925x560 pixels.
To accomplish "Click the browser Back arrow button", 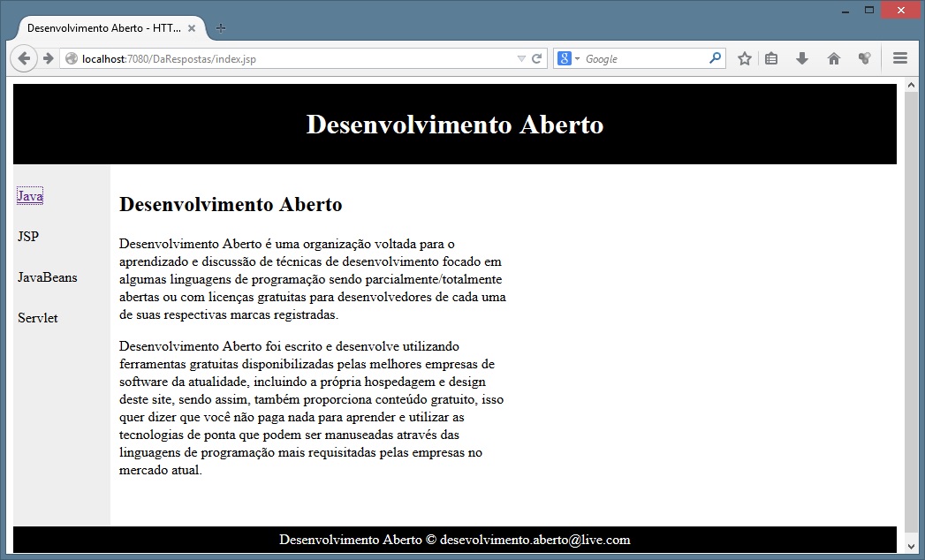I will (x=24, y=58).
